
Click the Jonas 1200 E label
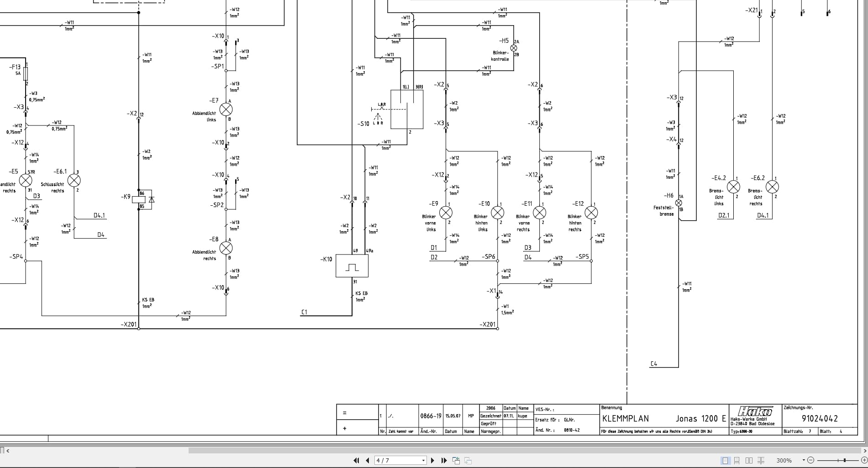pos(700,418)
